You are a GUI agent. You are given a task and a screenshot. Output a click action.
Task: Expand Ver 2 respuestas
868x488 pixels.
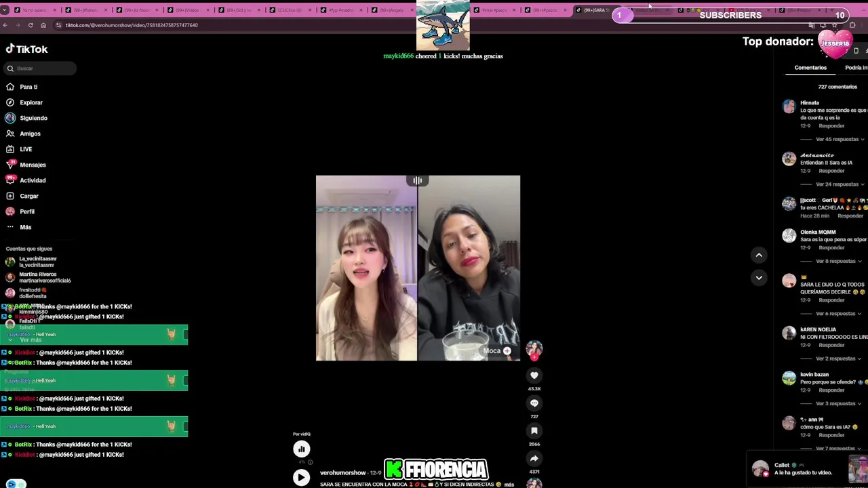839,359
